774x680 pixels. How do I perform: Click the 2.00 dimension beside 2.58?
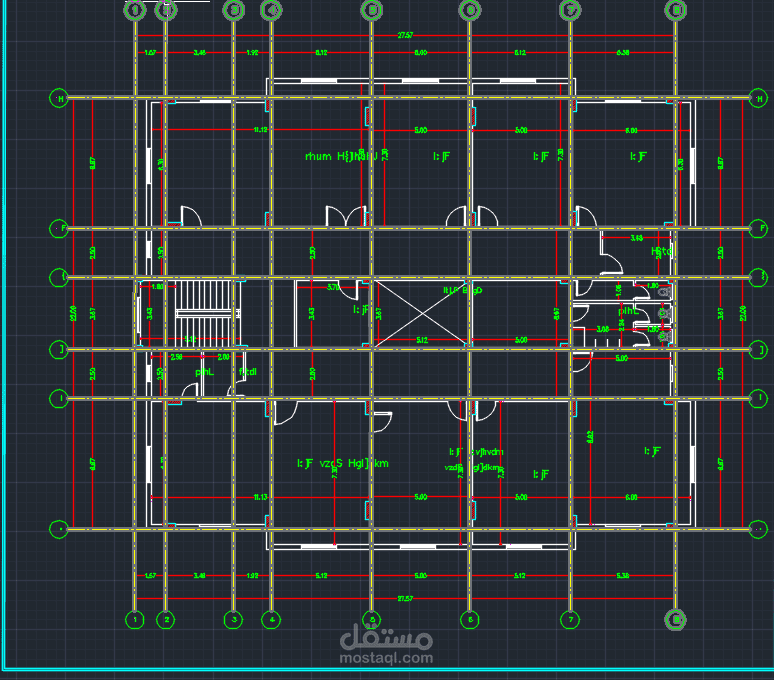223,357
